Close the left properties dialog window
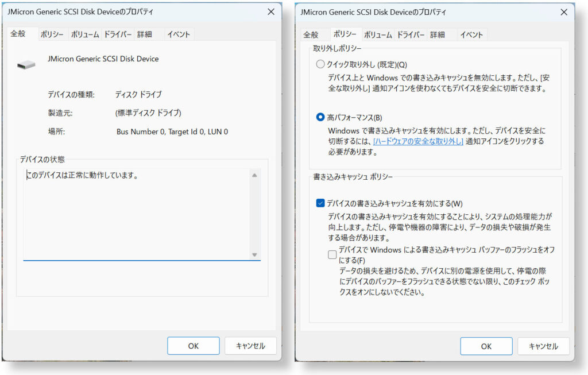 pos(270,11)
